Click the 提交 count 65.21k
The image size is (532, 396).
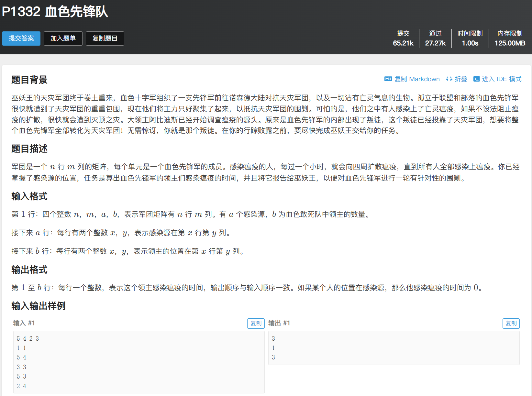[x=403, y=43]
